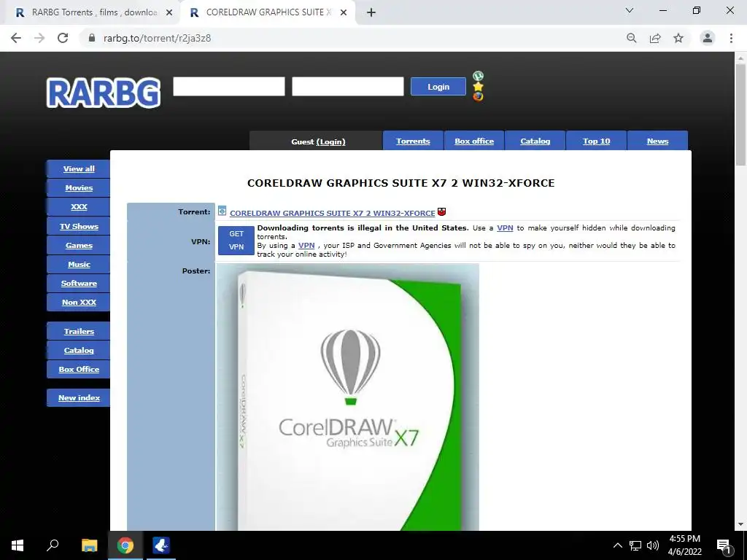Focus the second login input field
Screen dimensions: 747x560
click(x=348, y=86)
